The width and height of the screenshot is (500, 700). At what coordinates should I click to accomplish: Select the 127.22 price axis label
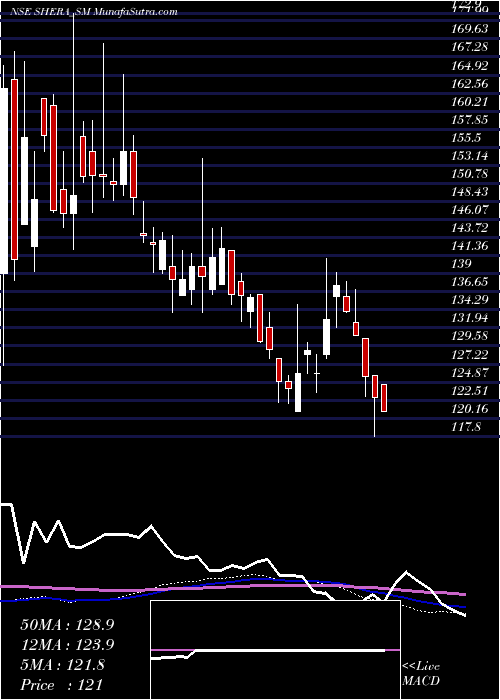click(470, 354)
